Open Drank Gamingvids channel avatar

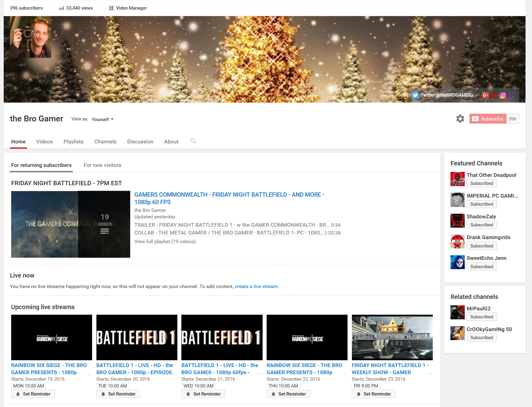458,241
